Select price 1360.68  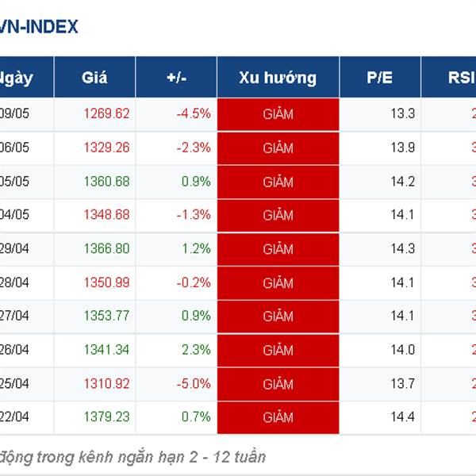106,182
